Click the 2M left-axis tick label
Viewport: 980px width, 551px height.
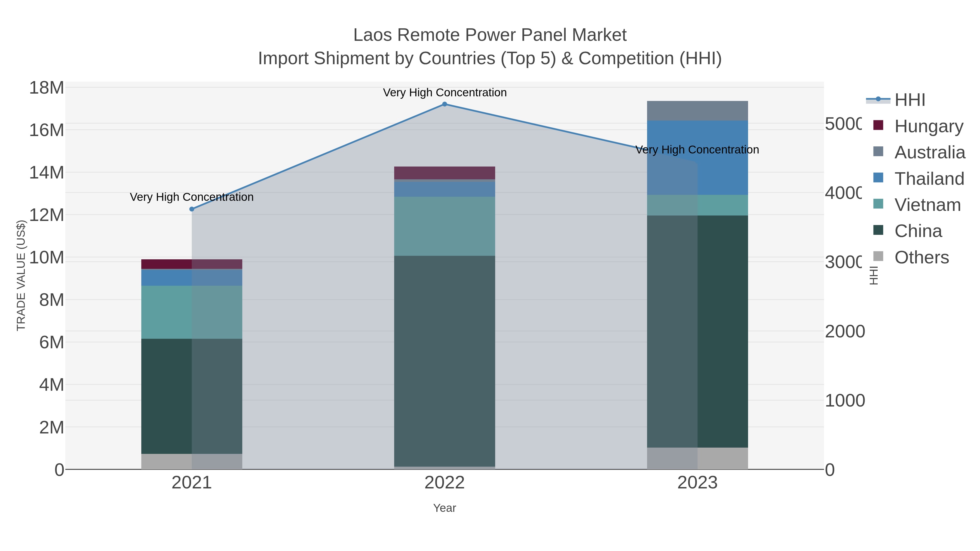point(52,427)
